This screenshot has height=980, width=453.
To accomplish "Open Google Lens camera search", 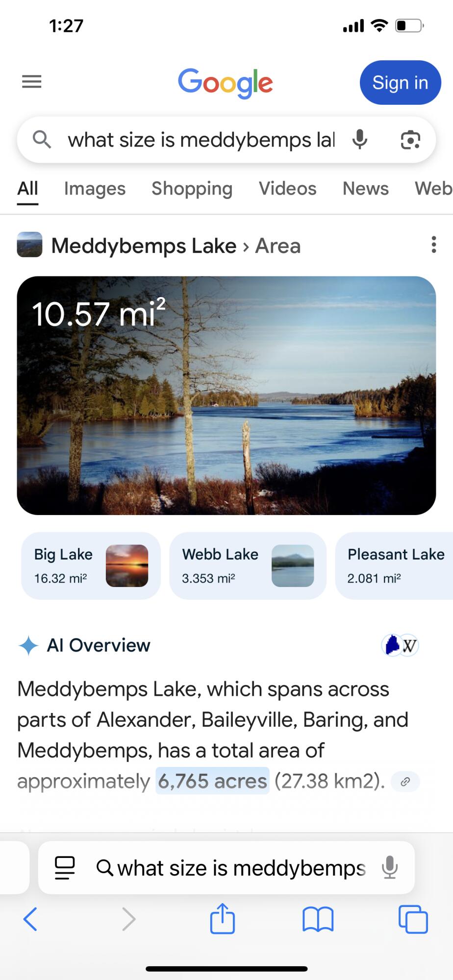I will [x=410, y=140].
